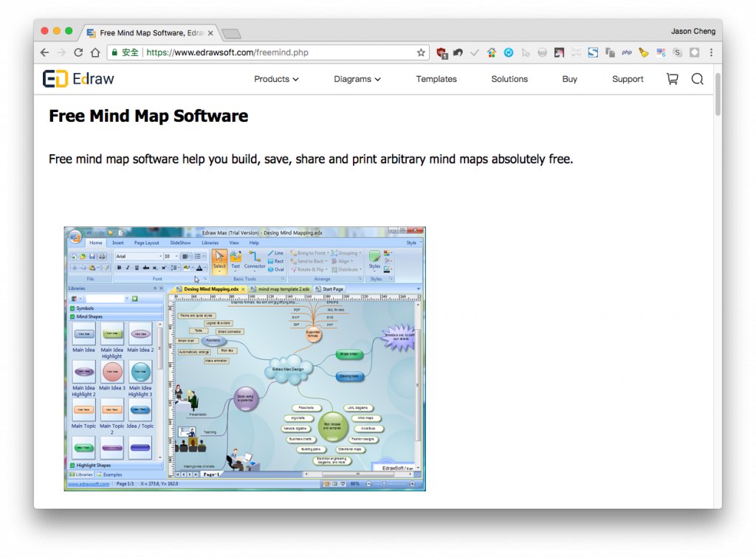Click the yellow broom extension icon
The height and width of the screenshot is (557, 756).
click(x=644, y=52)
